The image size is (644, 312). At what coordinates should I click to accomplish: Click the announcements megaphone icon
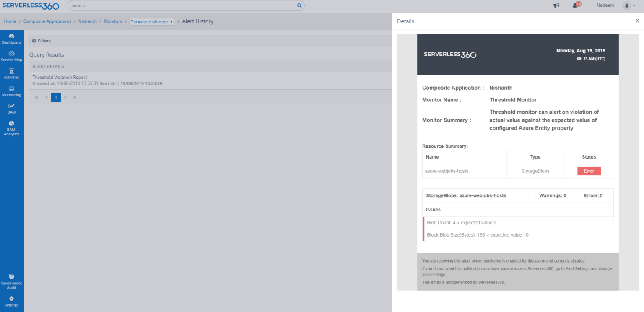(x=556, y=5)
